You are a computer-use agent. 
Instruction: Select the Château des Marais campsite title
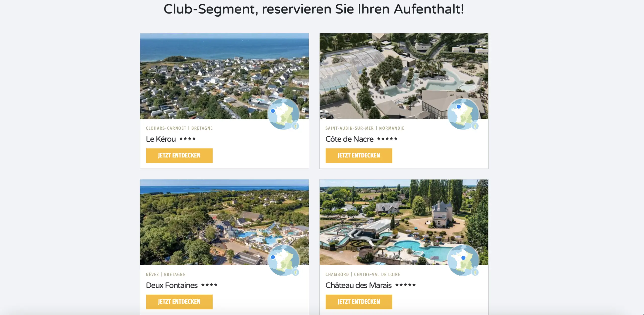click(358, 285)
